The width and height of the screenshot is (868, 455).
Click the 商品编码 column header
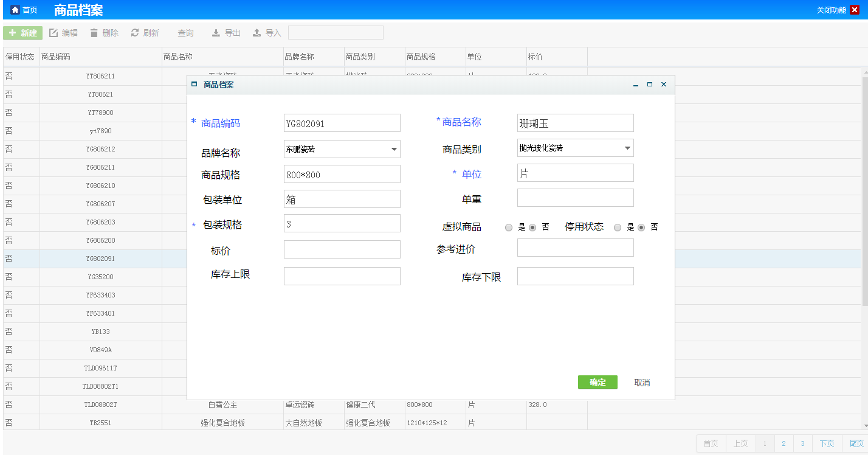[101, 57]
